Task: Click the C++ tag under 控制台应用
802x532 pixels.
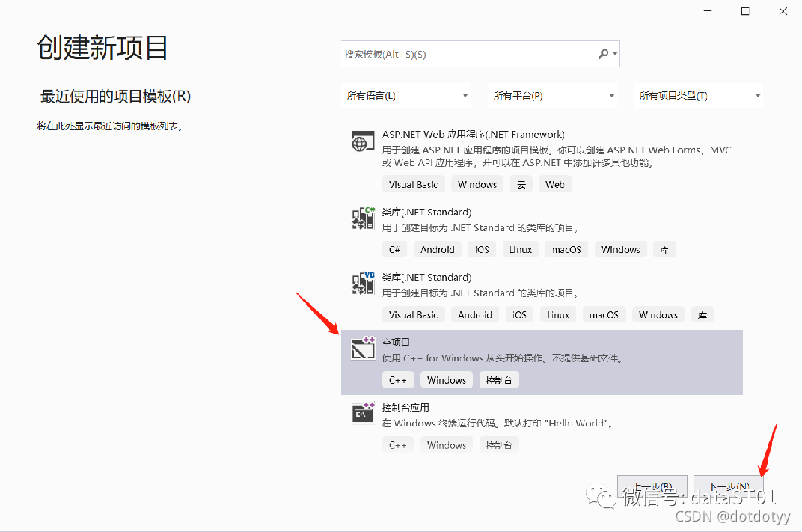Action: coord(398,445)
